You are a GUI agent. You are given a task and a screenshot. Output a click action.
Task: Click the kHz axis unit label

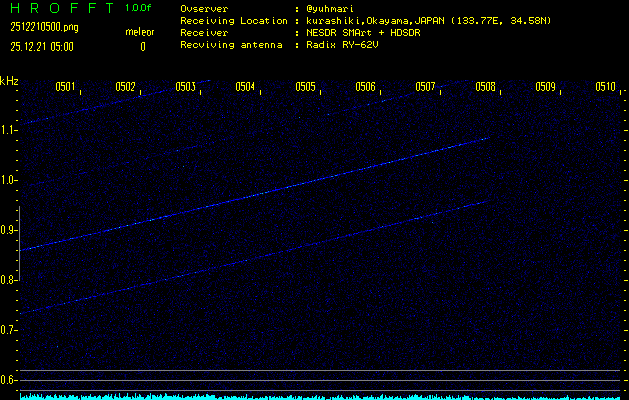(x=9, y=81)
